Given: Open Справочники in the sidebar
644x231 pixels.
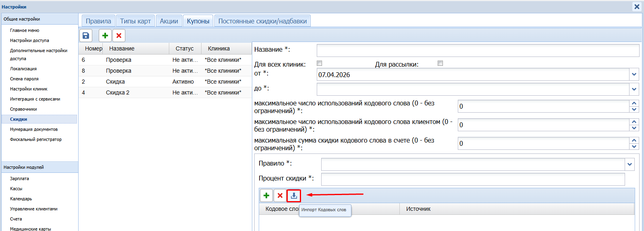Looking at the screenshot, I should (x=23, y=109).
